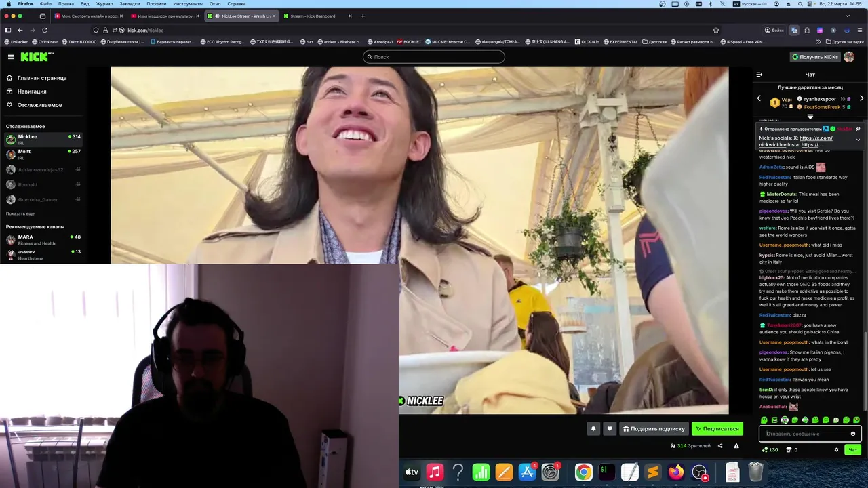
Task: Close the NickLee Stream tab
Action: point(274,16)
